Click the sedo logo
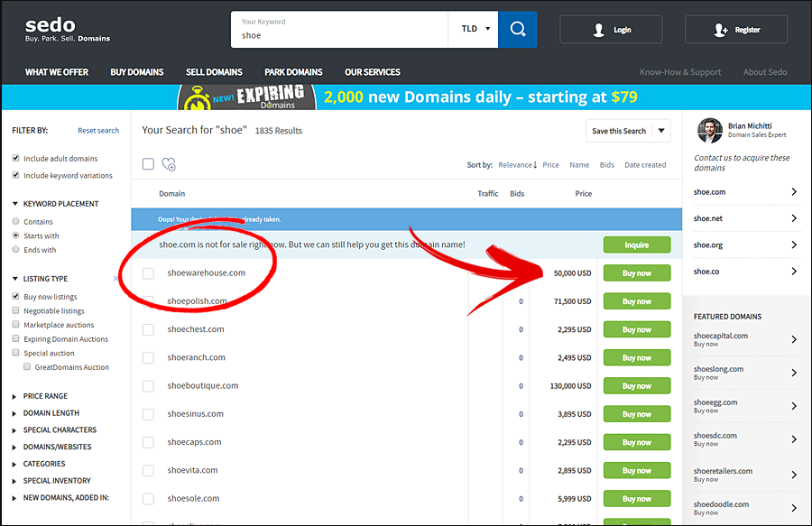Image resolution: width=812 pixels, height=526 pixels. tap(68, 30)
